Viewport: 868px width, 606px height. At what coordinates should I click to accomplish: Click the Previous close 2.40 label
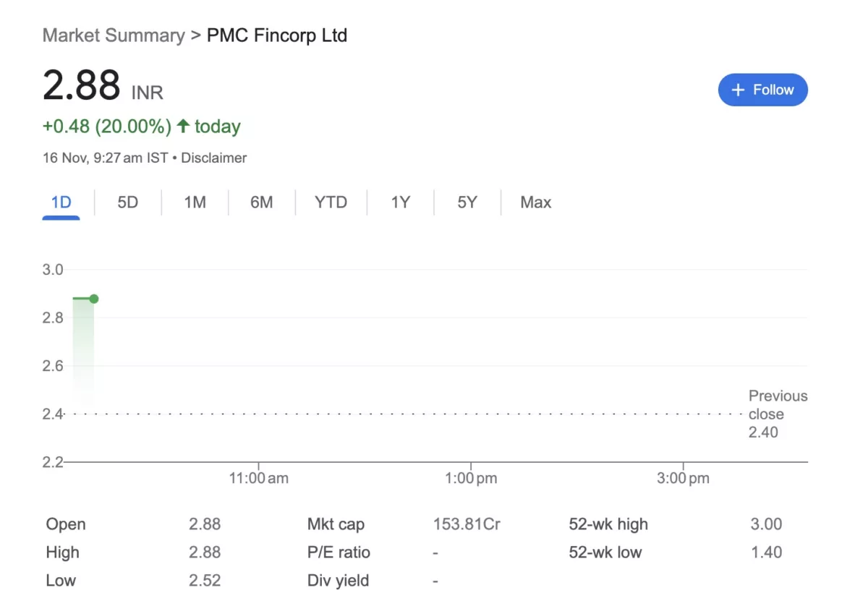[x=778, y=414]
